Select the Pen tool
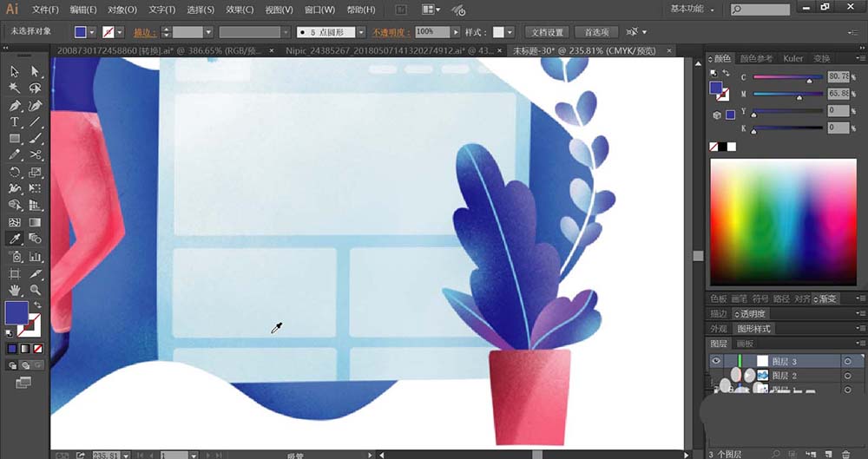 point(15,105)
